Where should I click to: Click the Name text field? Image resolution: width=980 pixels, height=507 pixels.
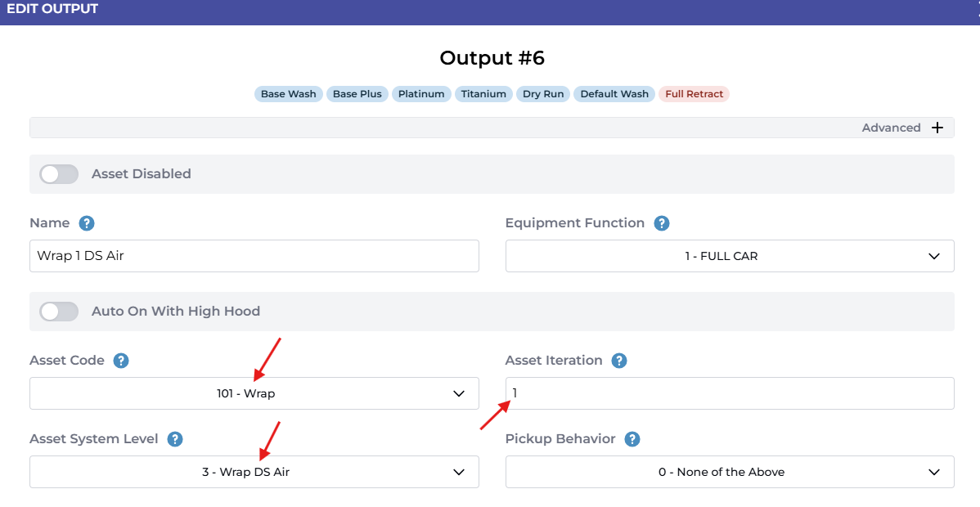[254, 256]
